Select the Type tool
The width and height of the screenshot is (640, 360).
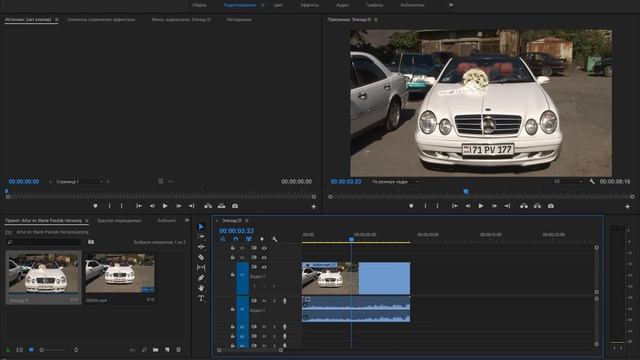pos(201,298)
